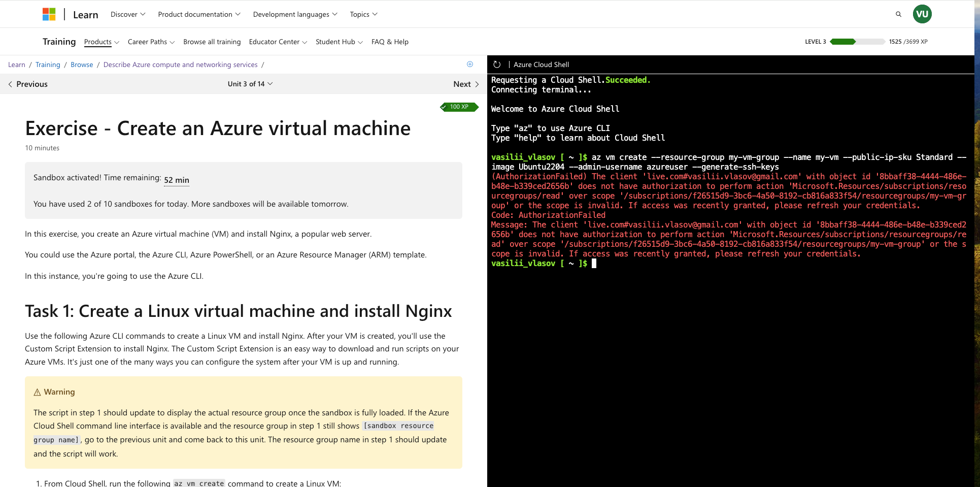
Task: Open the Student Hub dropdown
Action: pyautogui.click(x=339, y=42)
